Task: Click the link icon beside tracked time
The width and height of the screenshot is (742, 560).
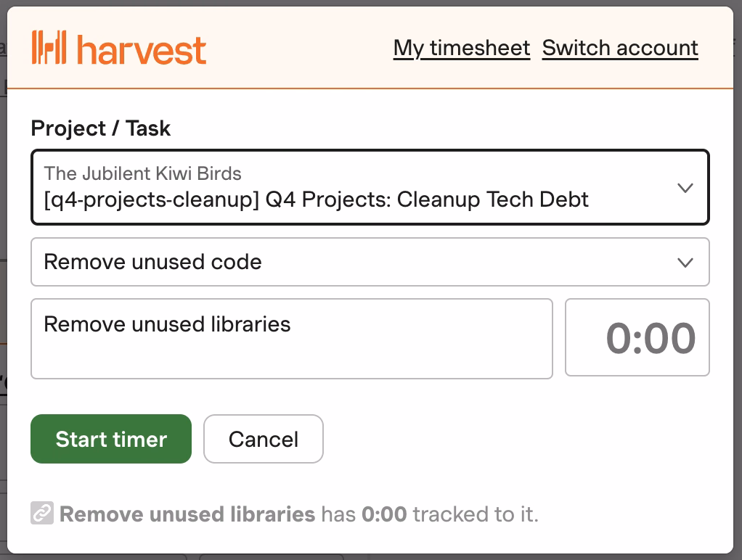Action: (x=41, y=514)
